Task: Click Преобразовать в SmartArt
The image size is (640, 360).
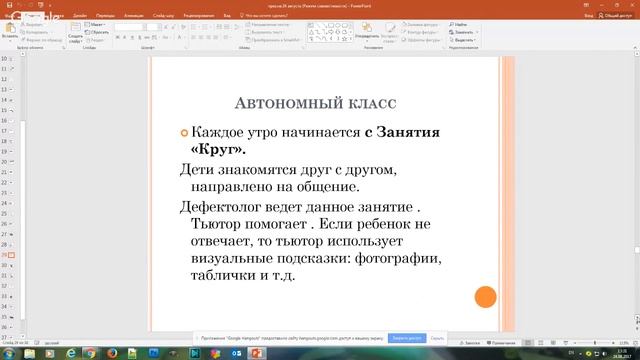Action: click(x=273, y=40)
